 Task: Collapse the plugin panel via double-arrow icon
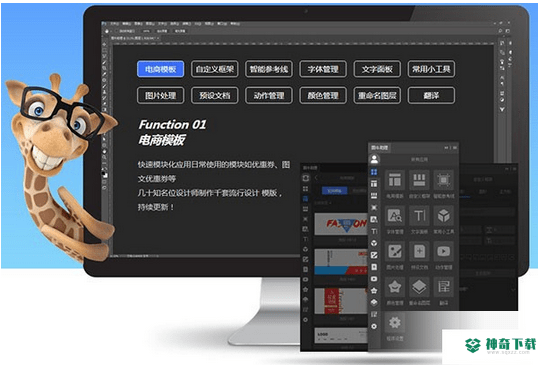(x=446, y=148)
